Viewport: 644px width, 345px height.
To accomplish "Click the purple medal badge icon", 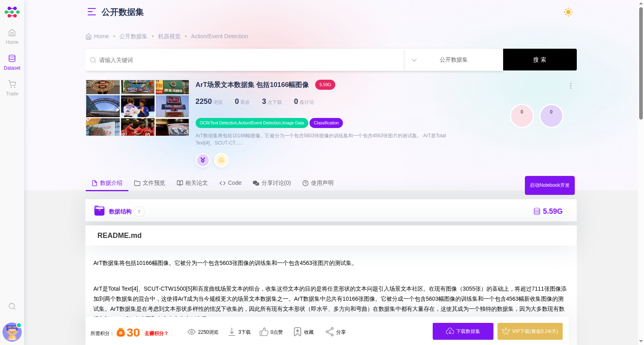I will 203,160.
